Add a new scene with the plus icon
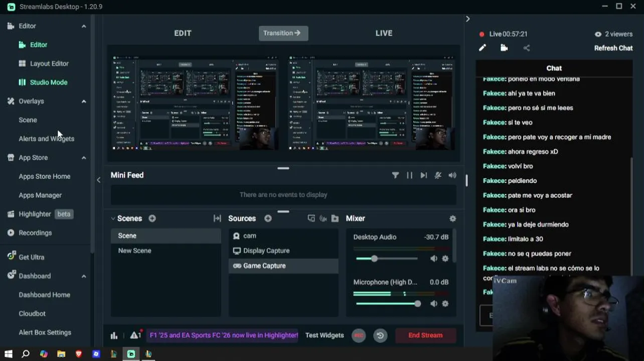644x361 pixels. click(x=152, y=219)
